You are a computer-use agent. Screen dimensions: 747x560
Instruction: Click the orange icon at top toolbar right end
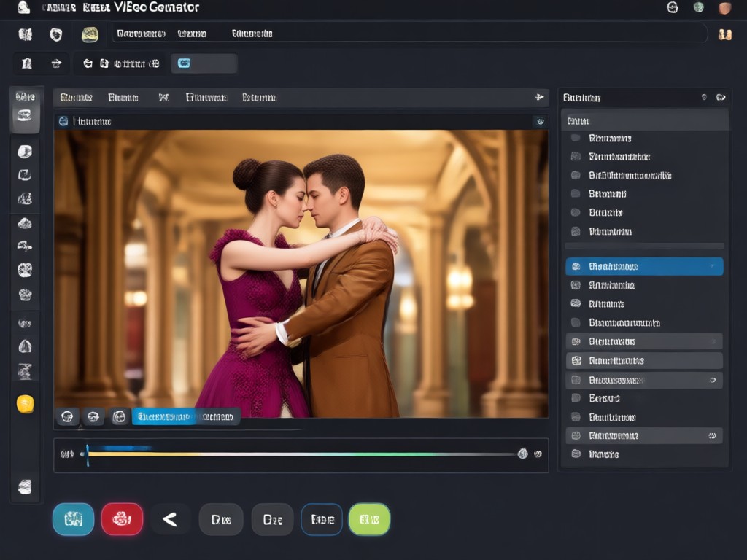725,34
